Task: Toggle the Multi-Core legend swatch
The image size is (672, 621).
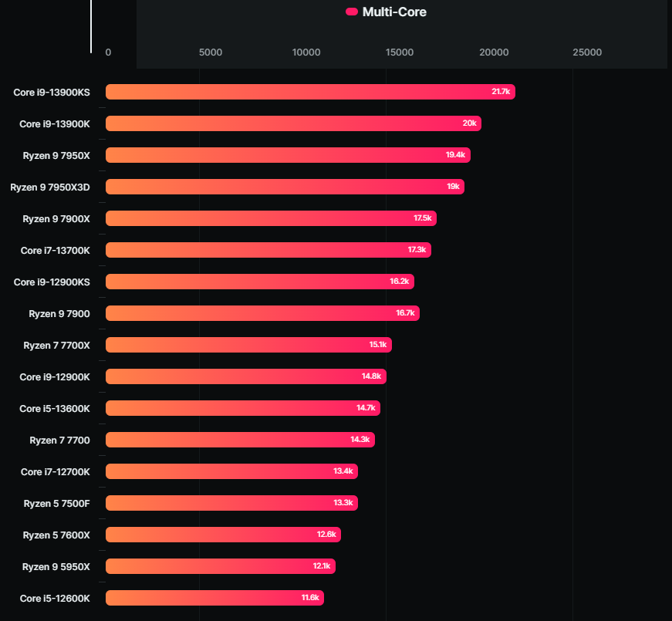Action: [x=351, y=12]
